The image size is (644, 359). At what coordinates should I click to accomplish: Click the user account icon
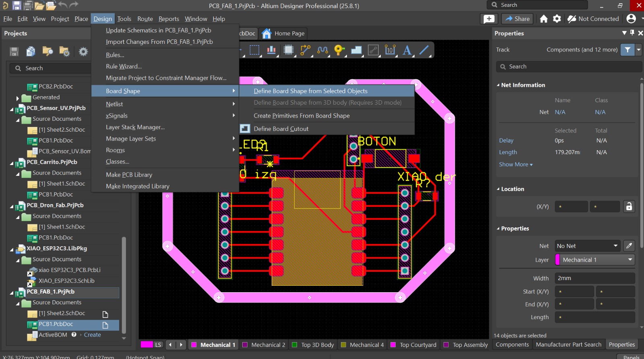coord(632,19)
